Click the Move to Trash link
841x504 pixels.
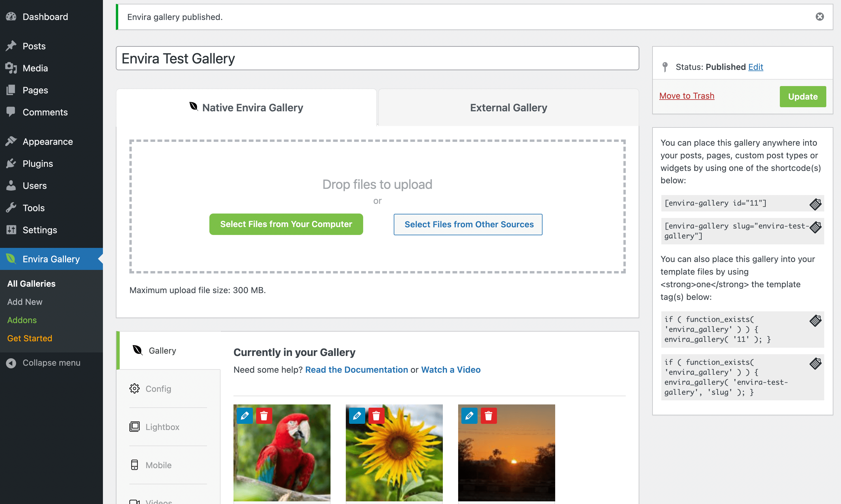(686, 96)
